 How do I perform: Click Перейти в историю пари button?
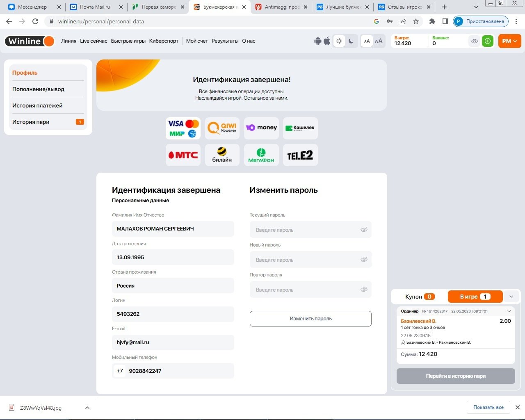pos(455,376)
